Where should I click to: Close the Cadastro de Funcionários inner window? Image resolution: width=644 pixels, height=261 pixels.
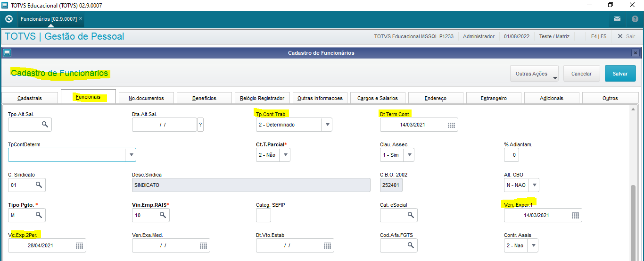point(636,53)
